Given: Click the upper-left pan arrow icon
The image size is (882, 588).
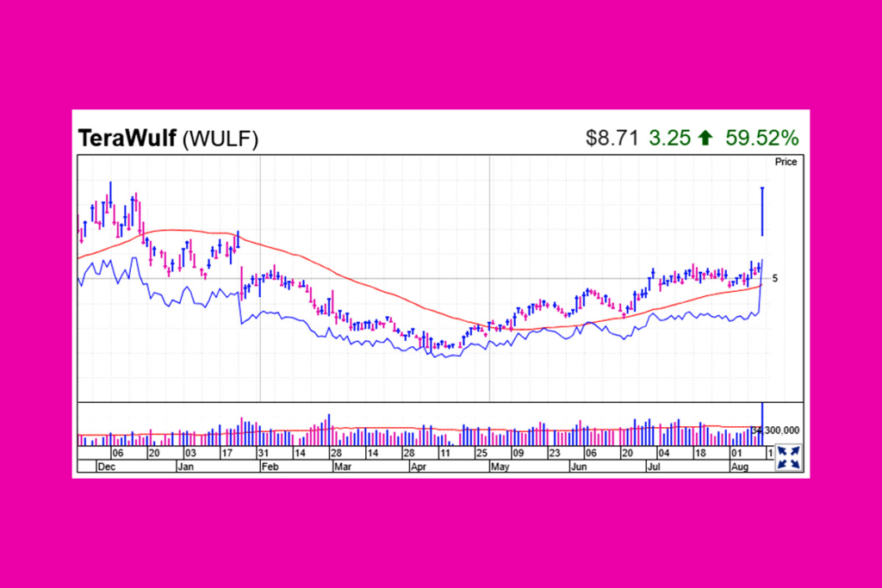Looking at the screenshot, I should pos(784,451).
